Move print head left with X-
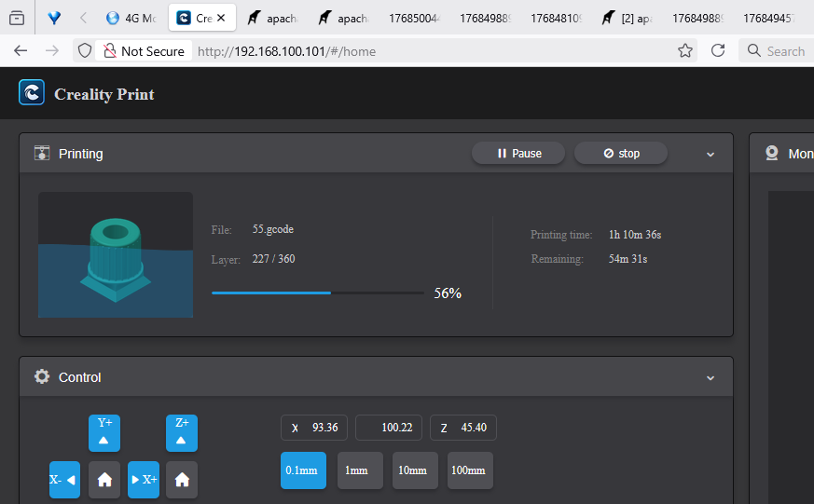The height and width of the screenshot is (504, 814). [x=64, y=480]
